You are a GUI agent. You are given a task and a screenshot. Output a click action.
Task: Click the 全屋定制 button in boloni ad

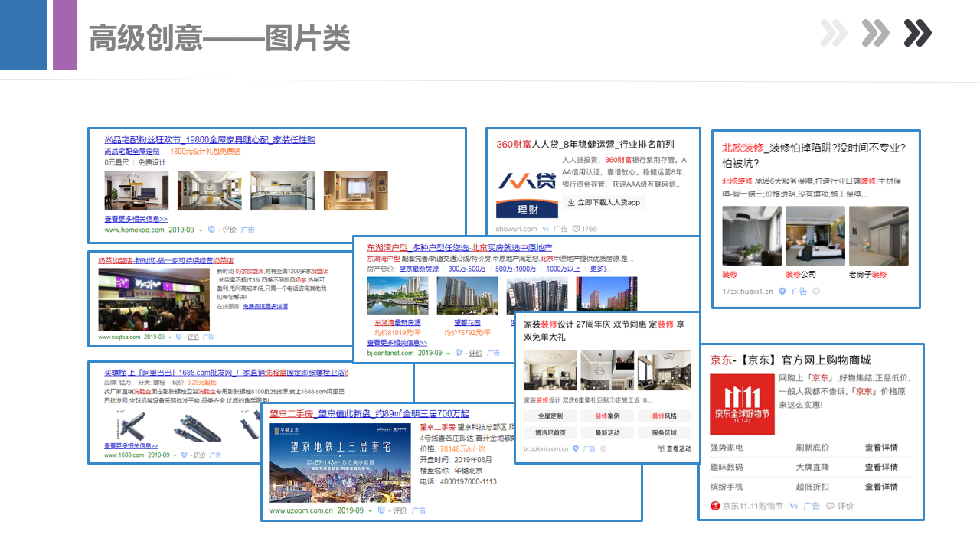pos(550,416)
